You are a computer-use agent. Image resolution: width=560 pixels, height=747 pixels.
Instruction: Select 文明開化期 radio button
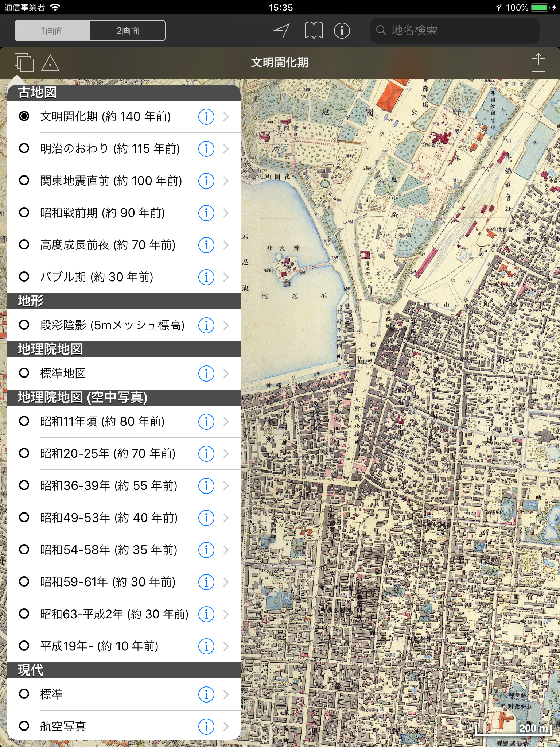(x=24, y=116)
